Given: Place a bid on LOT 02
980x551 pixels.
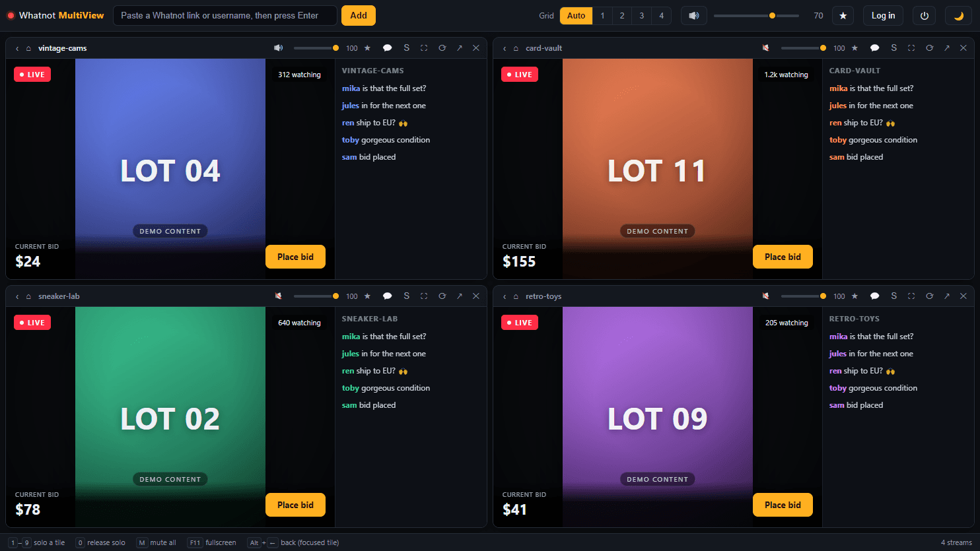Looking at the screenshot, I should point(295,505).
